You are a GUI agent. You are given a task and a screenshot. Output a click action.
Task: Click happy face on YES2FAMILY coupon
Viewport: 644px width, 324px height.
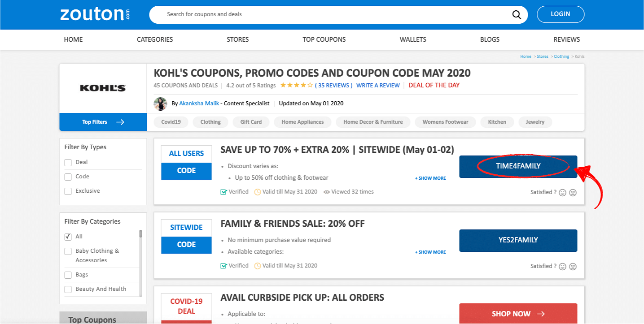(x=562, y=267)
